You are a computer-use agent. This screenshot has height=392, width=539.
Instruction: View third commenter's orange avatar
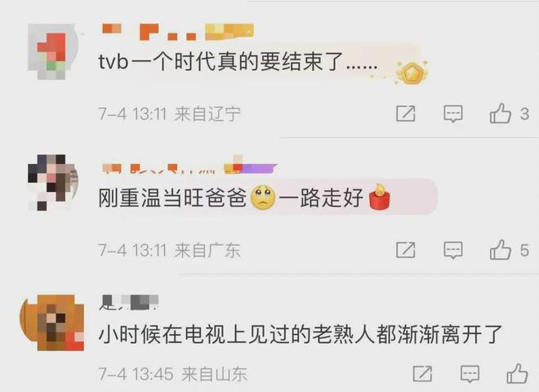pyautogui.click(x=52, y=323)
